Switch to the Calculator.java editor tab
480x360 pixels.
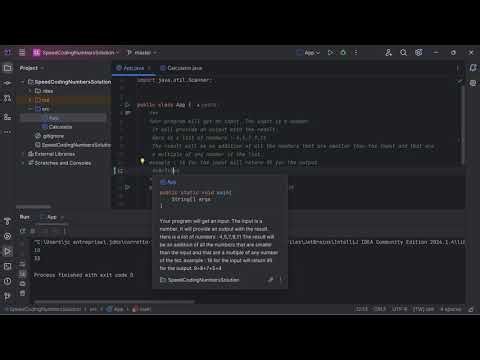181,68
